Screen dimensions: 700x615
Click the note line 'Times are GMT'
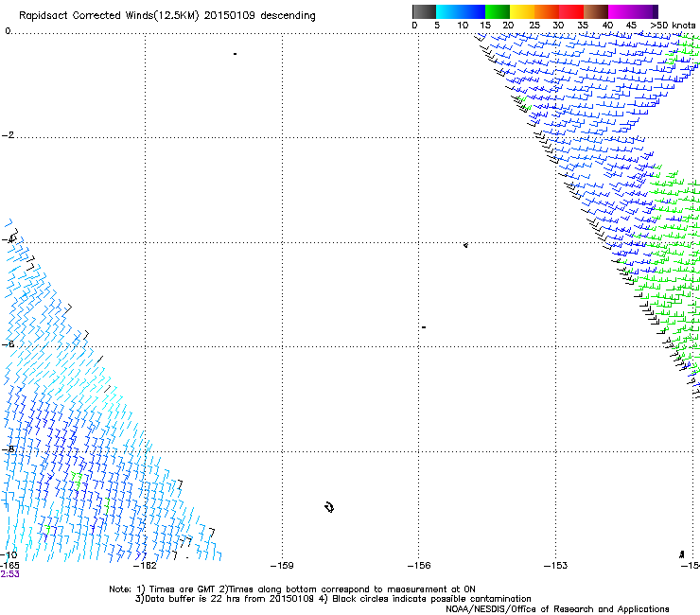183,589
